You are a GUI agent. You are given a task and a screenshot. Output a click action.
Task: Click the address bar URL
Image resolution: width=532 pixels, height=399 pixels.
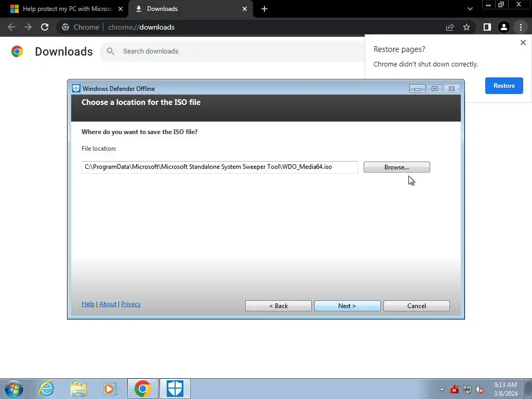pyautogui.click(x=141, y=27)
